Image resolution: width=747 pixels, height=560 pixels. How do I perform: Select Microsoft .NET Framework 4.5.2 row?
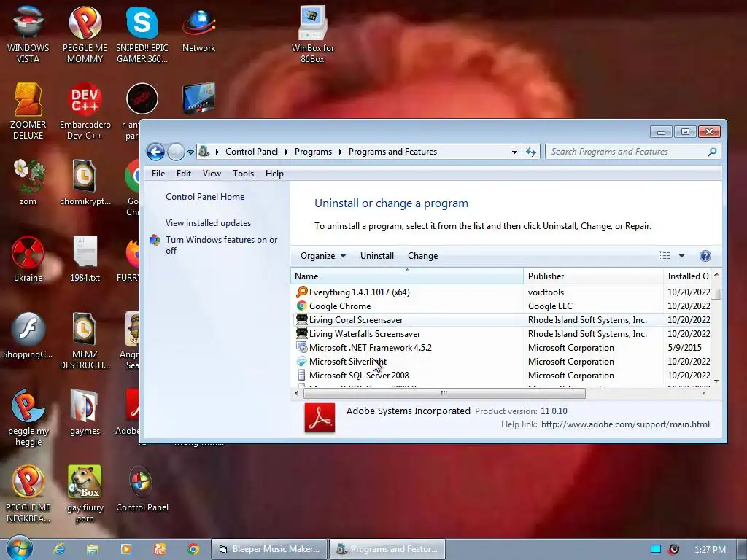[x=500, y=347]
